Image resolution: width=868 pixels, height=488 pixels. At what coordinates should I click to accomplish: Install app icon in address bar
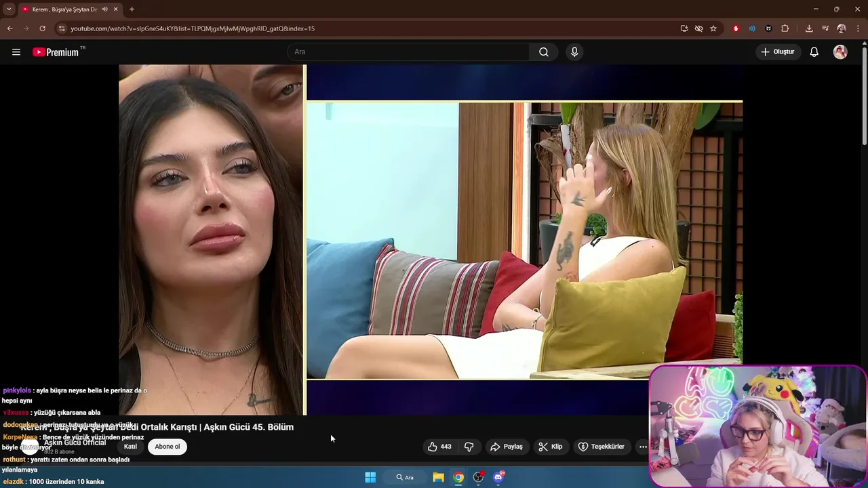684,28
